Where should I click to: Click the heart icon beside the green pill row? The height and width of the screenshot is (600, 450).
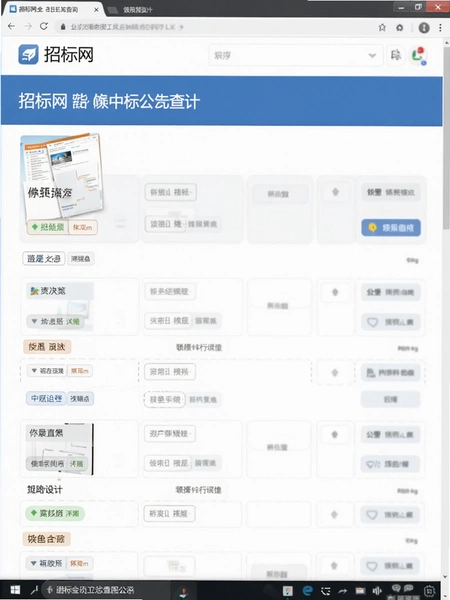(372, 515)
